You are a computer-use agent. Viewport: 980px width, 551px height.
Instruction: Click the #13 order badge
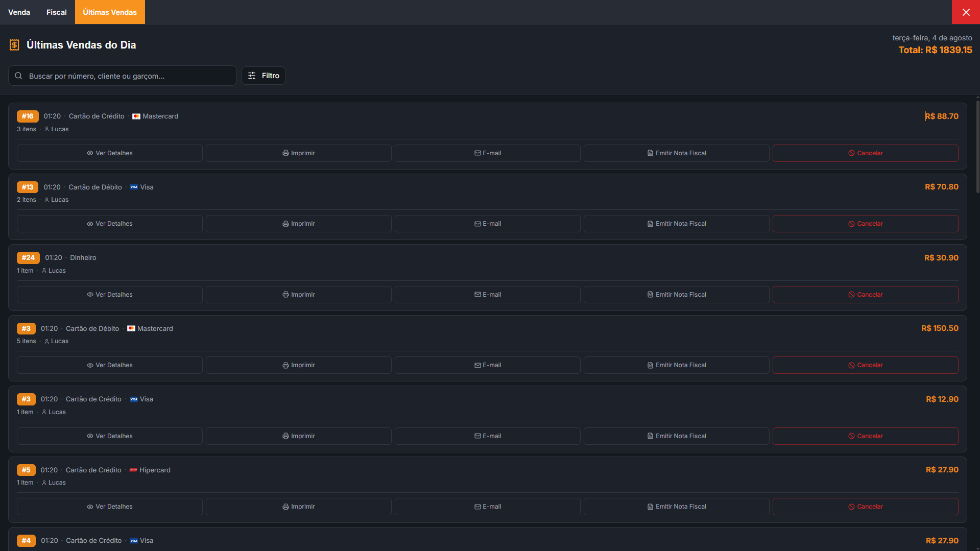tap(28, 187)
